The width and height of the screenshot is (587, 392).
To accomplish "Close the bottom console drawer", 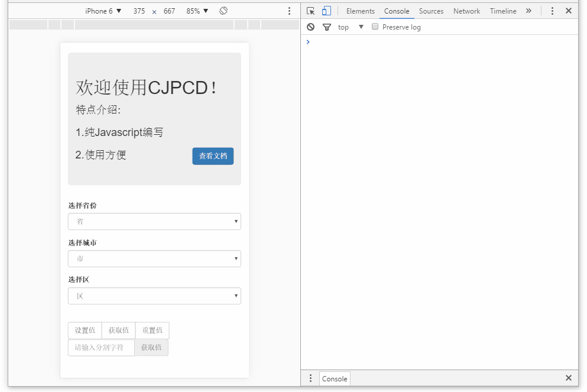I will 569,378.
